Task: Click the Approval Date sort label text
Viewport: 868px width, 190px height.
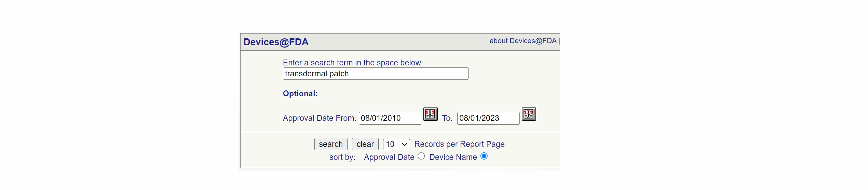Action: click(389, 157)
